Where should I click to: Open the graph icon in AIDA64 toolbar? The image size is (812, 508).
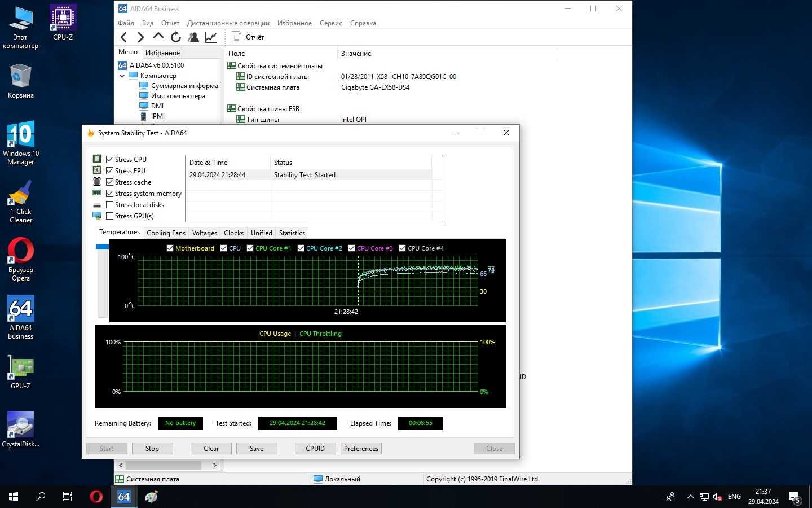(x=211, y=37)
